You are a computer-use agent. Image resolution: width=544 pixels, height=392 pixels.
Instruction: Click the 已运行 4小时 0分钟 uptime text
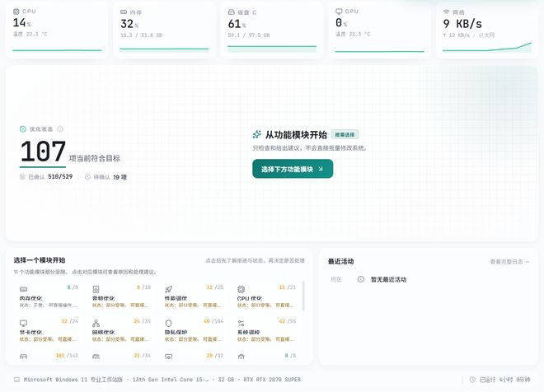pyautogui.click(x=504, y=380)
